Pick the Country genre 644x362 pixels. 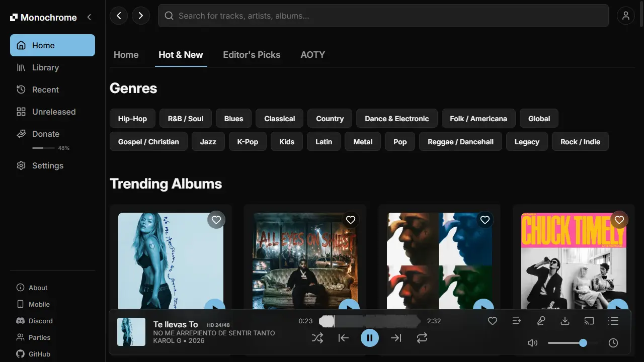(x=330, y=119)
